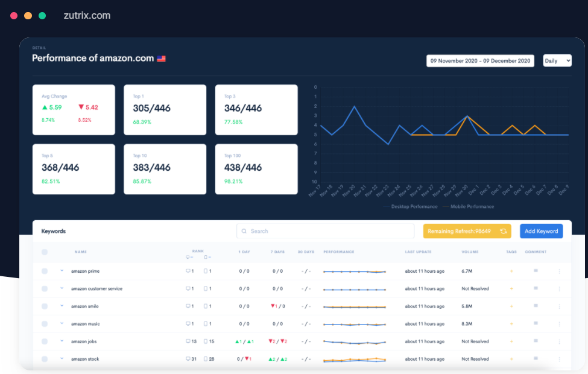Click the Add Keyword button

(x=541, y=231)
